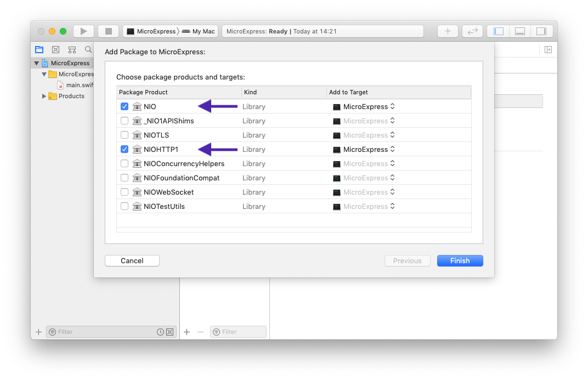Viewport: 588px width, 380px height.
Task: Collapse the MicroExpress project root triangle
Action: click(36, 63)
